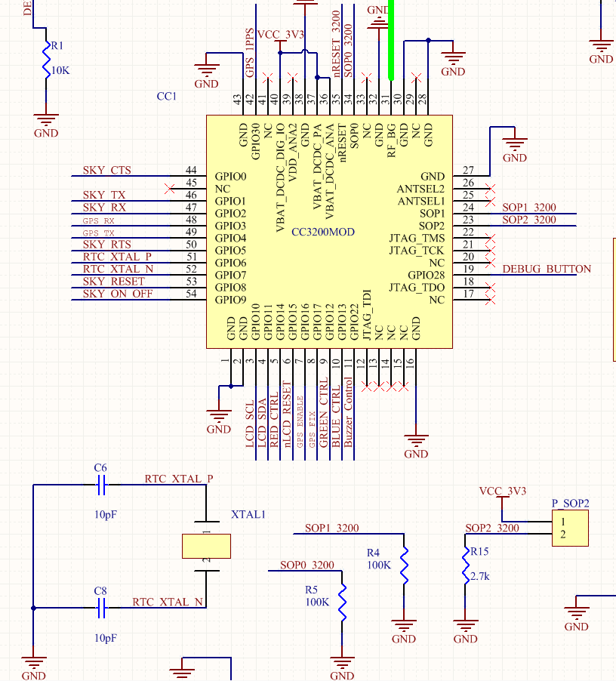The image size is (616, 681).
Task: Select the SKY_CTS net label
Action: (x=106, y=170)
